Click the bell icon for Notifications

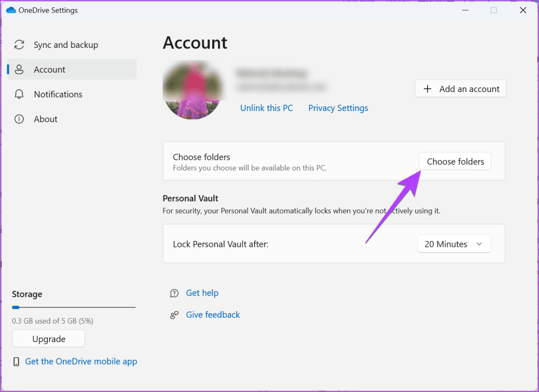click(x=19, y=94)
